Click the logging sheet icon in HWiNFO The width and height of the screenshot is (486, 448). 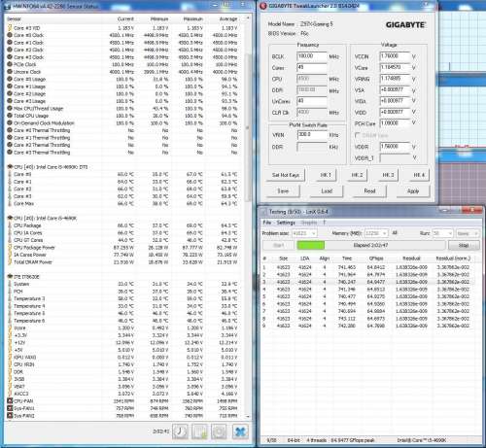click(x=199, y=431)
